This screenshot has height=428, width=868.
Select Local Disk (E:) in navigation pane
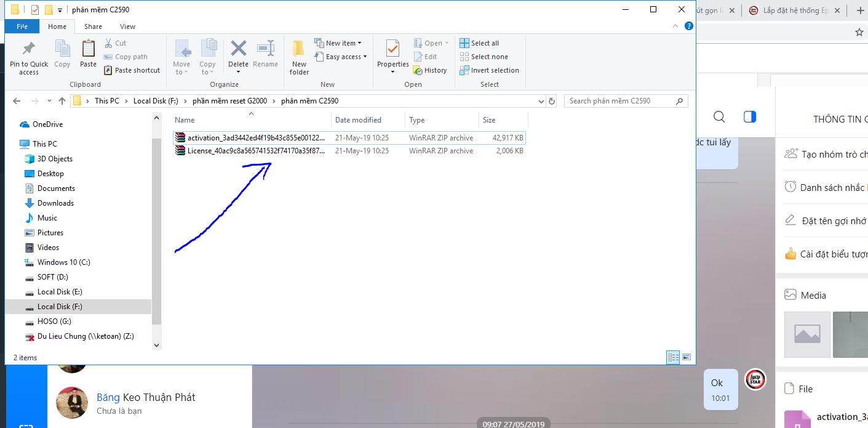[60, 292]
